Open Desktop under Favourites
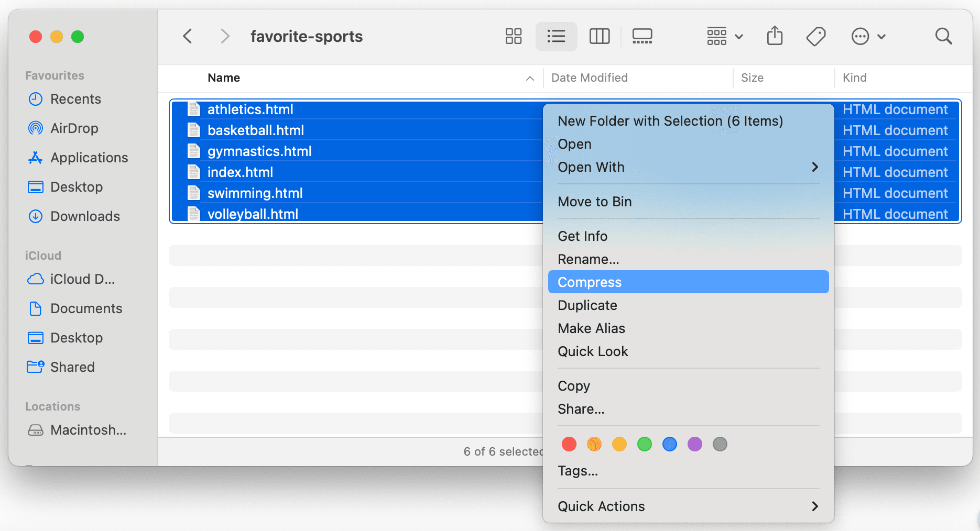Image resolution: width=980 pixels, height=531 pixels. tap(65, 187)
